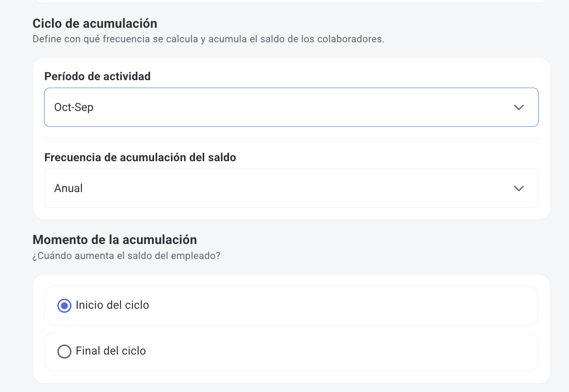The width and height of the screenshot is (569, 392).
Task: Choose Final del ciclo accrual moment
Action: point(64,351)
